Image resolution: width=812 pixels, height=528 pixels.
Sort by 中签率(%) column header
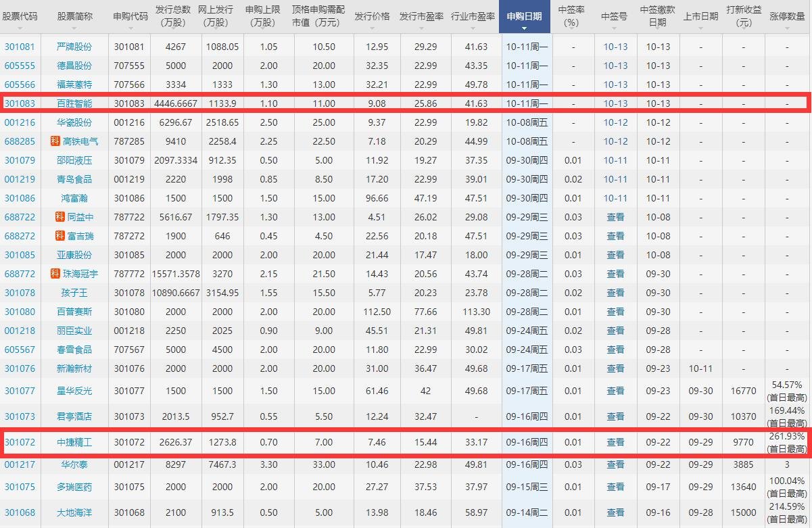(x=572, y=16)
